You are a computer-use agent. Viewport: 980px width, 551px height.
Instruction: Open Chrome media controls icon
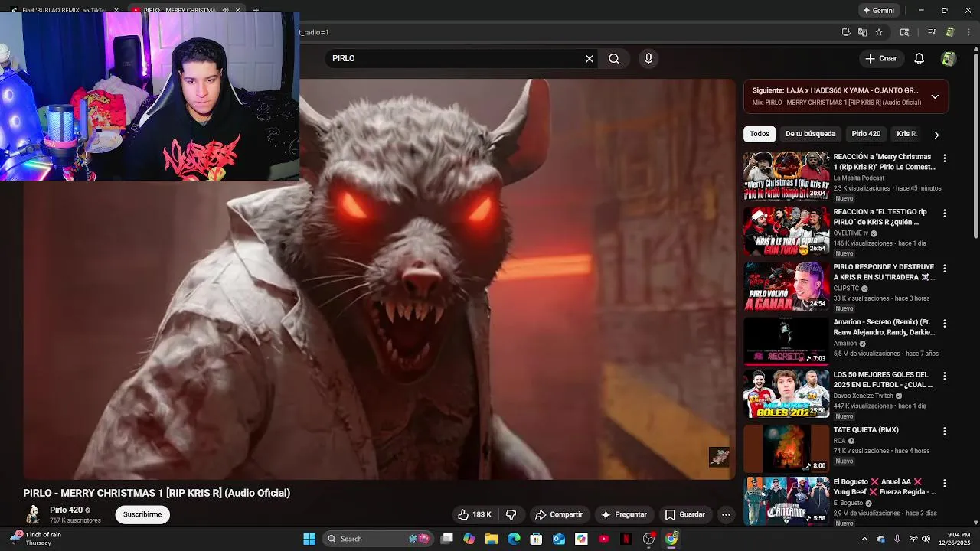coord(932,32)
